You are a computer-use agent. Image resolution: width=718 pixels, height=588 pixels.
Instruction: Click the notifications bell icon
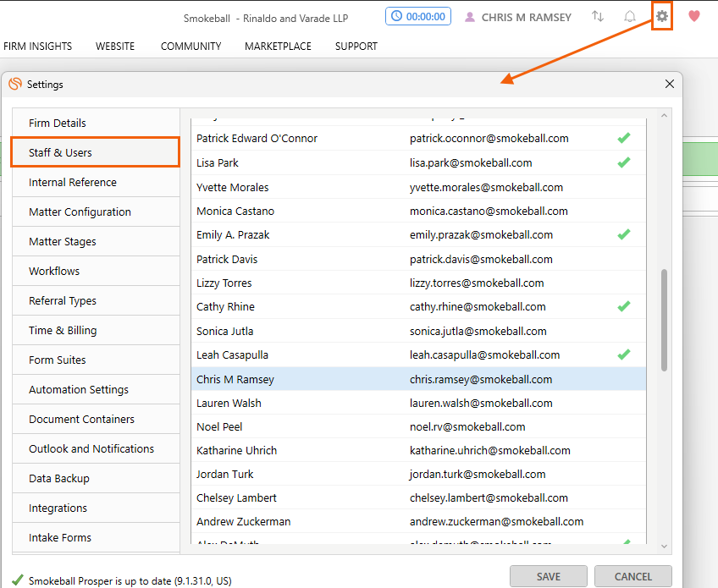tap(630, 17)
